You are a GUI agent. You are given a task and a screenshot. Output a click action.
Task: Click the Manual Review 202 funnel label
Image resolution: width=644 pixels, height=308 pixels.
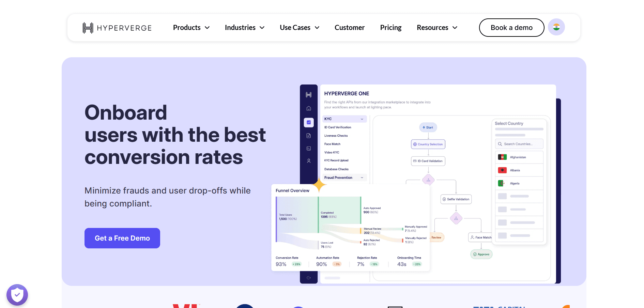click(x=372, y=231)
